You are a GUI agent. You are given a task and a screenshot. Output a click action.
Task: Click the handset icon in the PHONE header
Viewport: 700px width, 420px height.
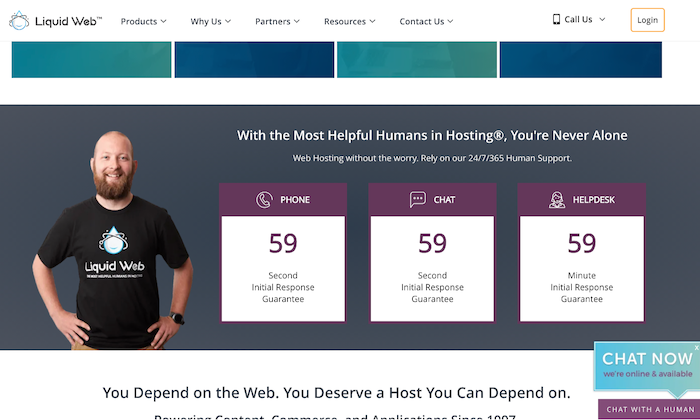pos(264,199)
